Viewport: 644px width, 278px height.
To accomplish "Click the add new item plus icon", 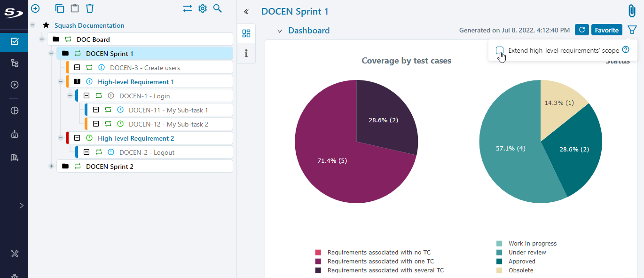I will 35,8.
